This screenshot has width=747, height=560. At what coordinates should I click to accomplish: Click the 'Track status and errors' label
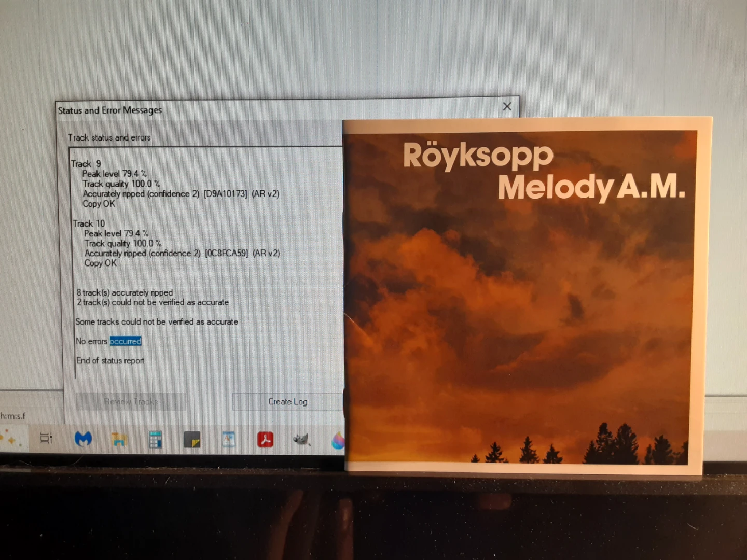point(109,137)
